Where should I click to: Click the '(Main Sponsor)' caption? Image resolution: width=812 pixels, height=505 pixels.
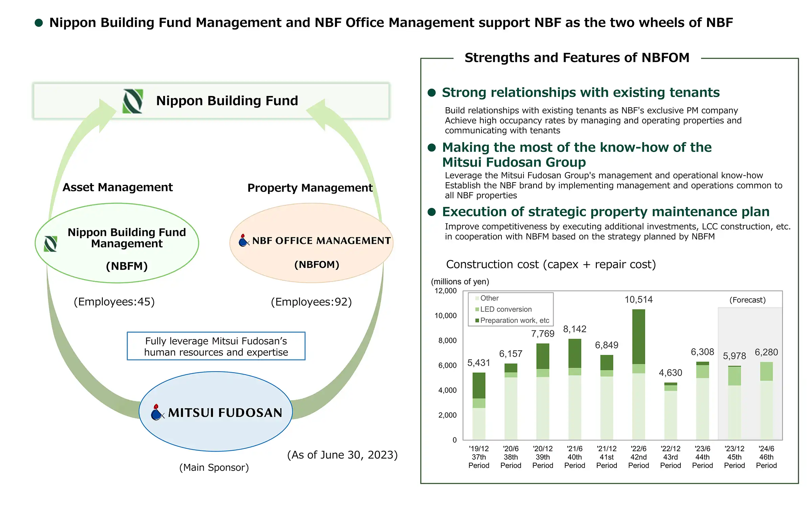(x=214, y=467)
